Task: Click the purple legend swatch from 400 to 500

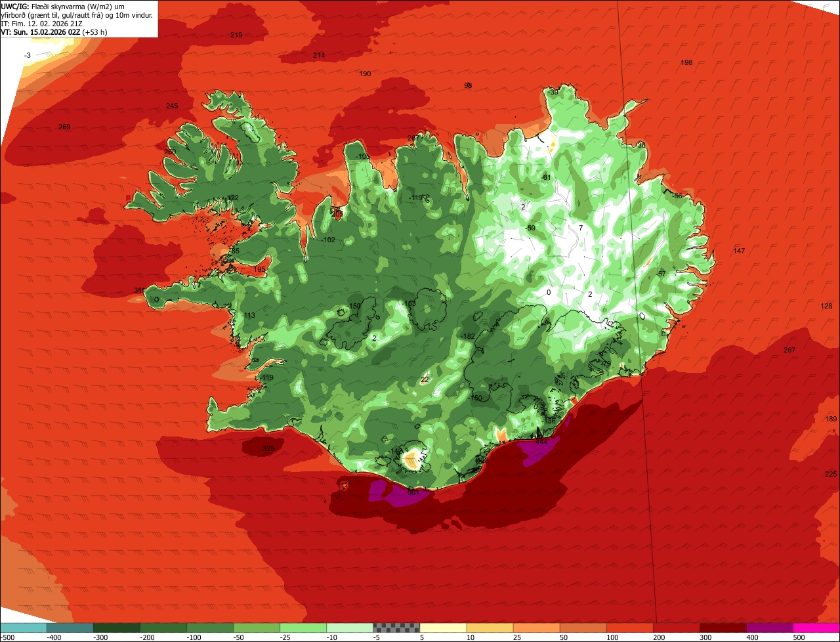Action: click(769, 628)
